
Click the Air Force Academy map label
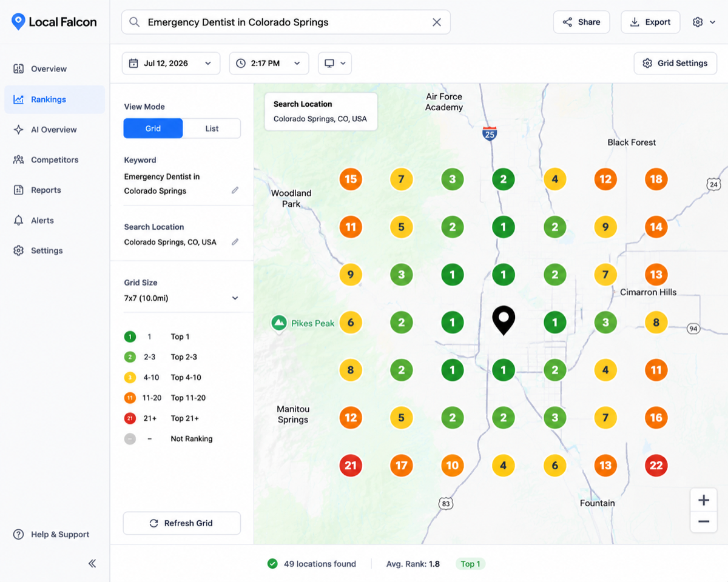[x=444, y=102]
